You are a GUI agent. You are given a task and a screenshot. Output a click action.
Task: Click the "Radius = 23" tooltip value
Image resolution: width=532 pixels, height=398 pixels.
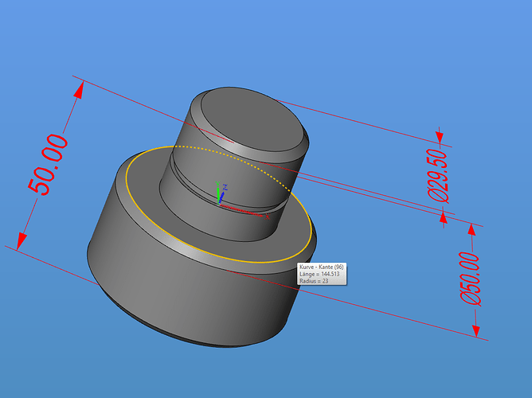[x=314, y=281]
